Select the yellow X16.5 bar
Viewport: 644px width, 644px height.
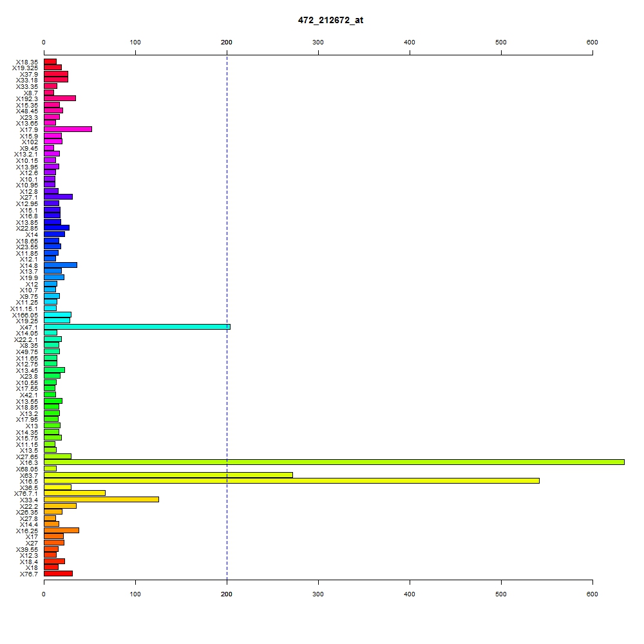[x=292, y=480]
